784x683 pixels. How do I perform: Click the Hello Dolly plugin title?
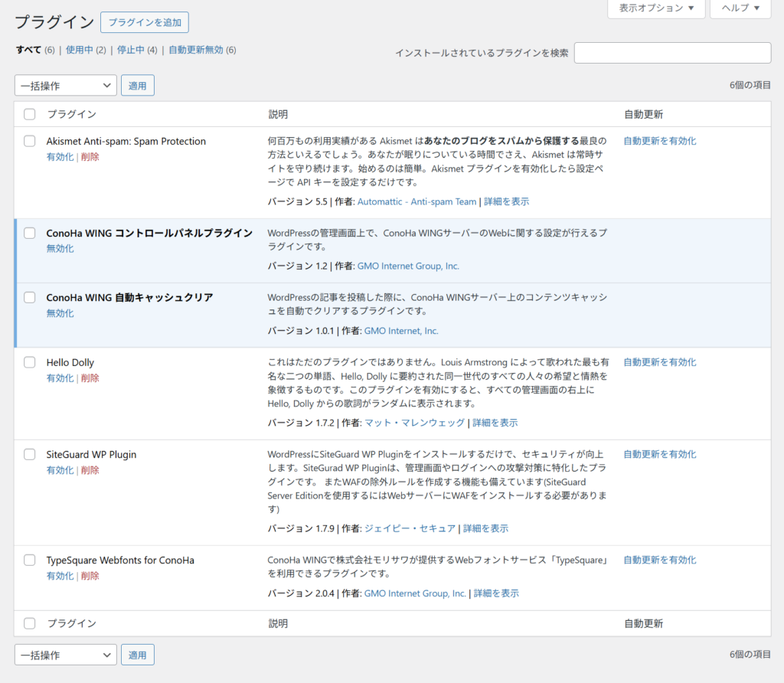(x=70, y=363)
